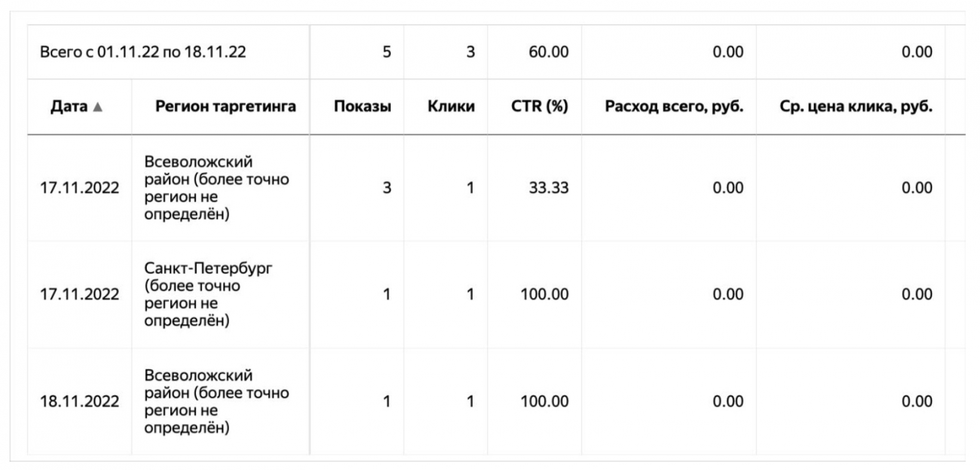980x470 pixels.
Task: Click the 18.11.2022 date cell
Action: point(80,401)
